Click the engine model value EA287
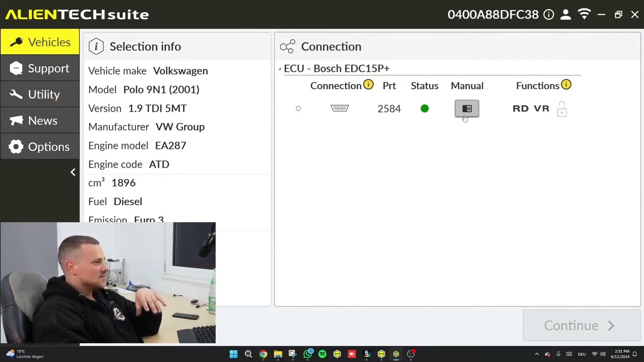This screenshot has width=644, height=362. click(171, 145)
